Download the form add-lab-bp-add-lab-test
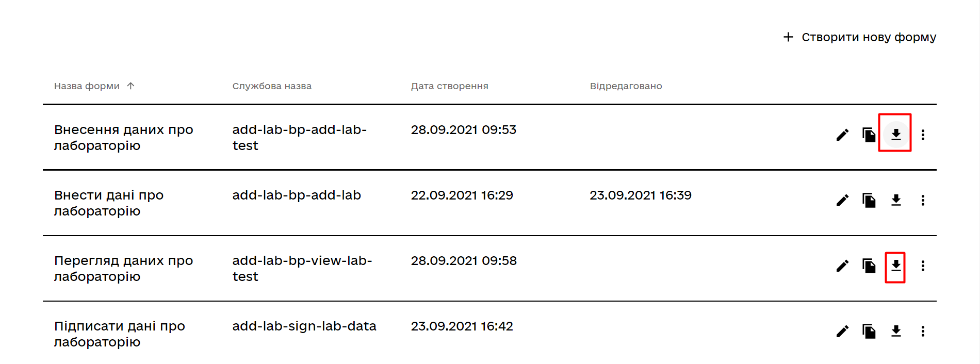The image size is (980, 364). point(896,135)
